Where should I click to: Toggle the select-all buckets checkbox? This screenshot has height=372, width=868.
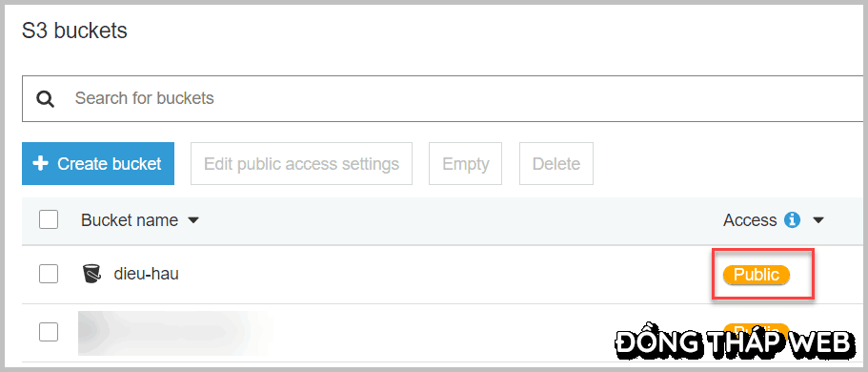pos(49,220)
